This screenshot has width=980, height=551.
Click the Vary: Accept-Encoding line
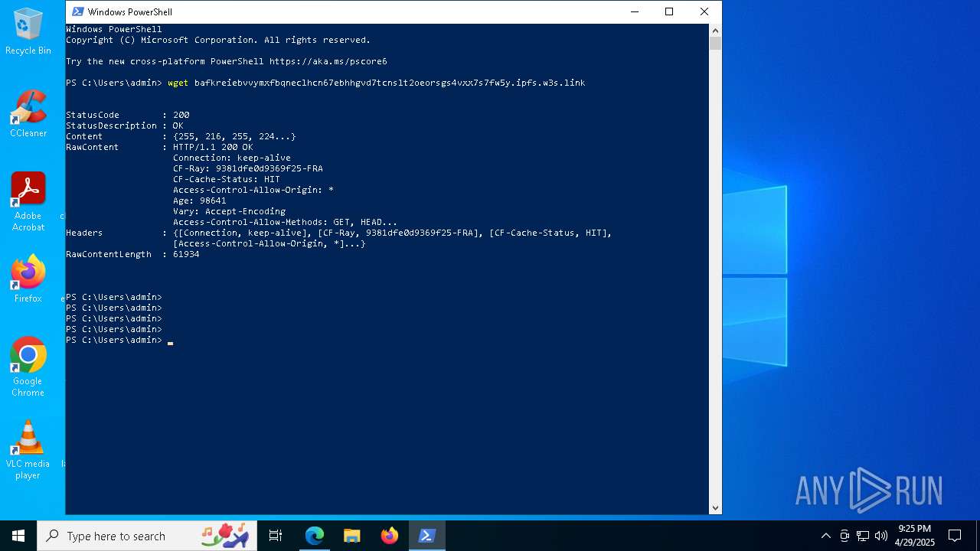229,211
